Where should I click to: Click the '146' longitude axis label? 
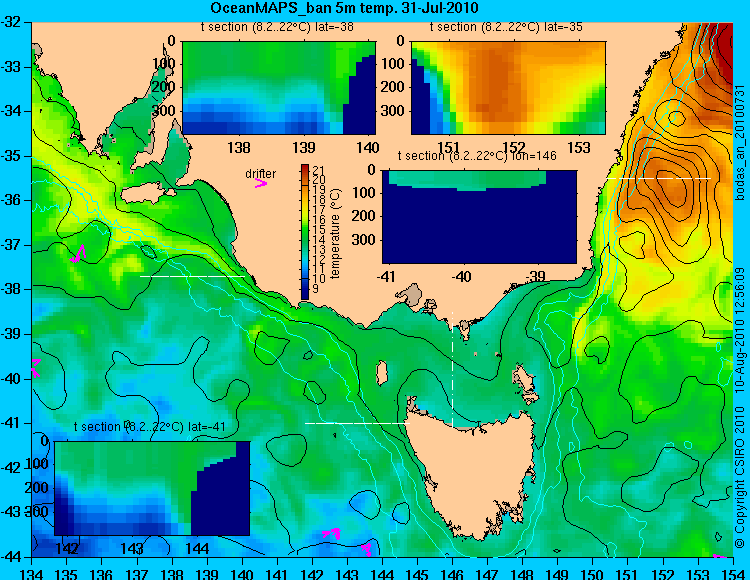tap(452, 574)
